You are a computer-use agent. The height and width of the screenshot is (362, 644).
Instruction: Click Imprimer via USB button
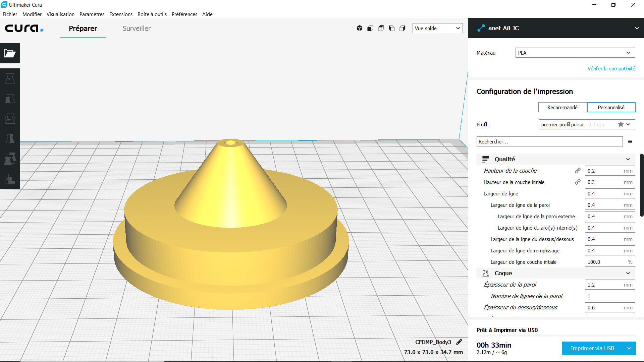[592, 348]
